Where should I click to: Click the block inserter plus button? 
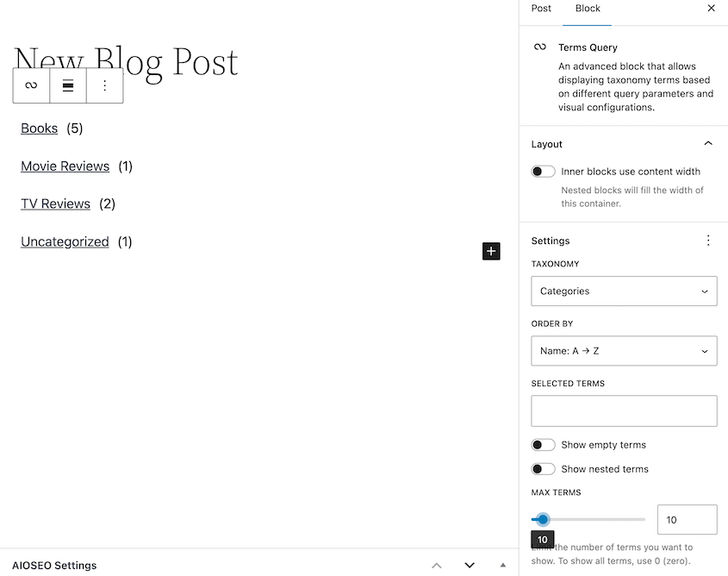click(x=491, y=251)
